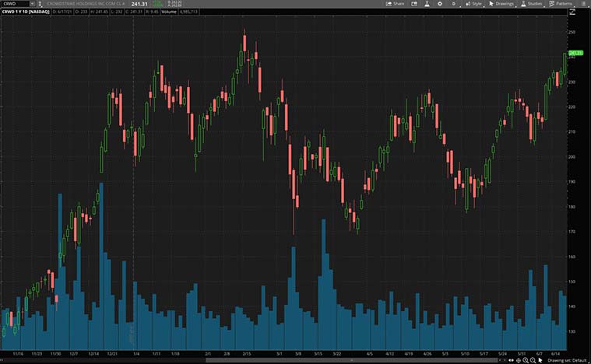The height and width of the screenshot is (364, 591).
Task: Click the zoom out magnifier icon
Action: (533, 361)
